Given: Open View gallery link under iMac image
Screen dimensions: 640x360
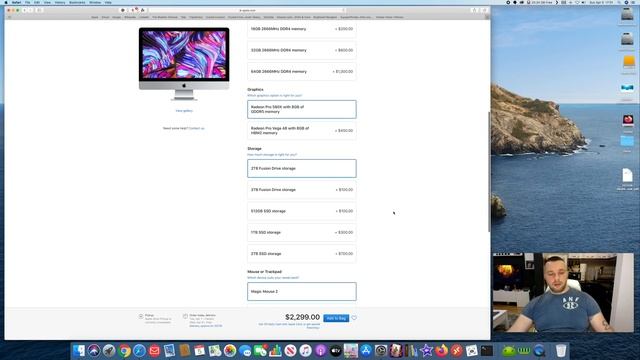Looking at the screenshot, I should pos(184,111).
